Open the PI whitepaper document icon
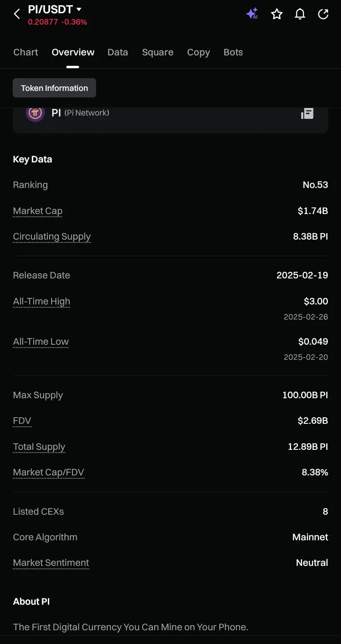The height and width of the screenshot is (644, 341). [x=307, y=113]
